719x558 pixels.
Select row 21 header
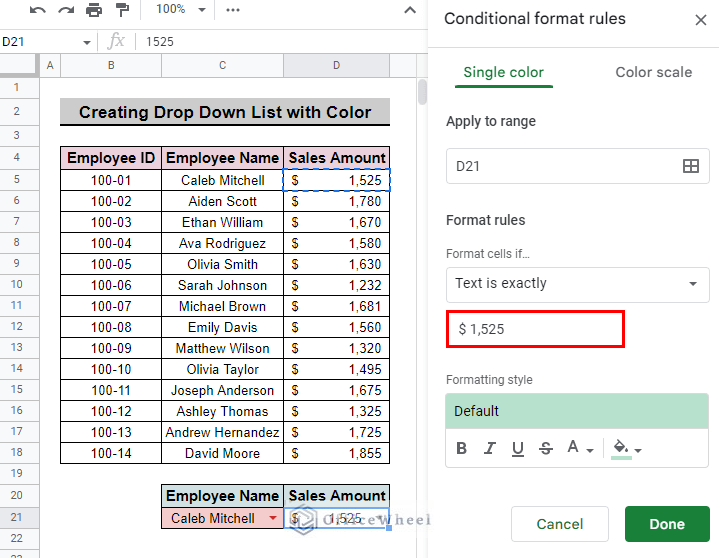(17, 517)
